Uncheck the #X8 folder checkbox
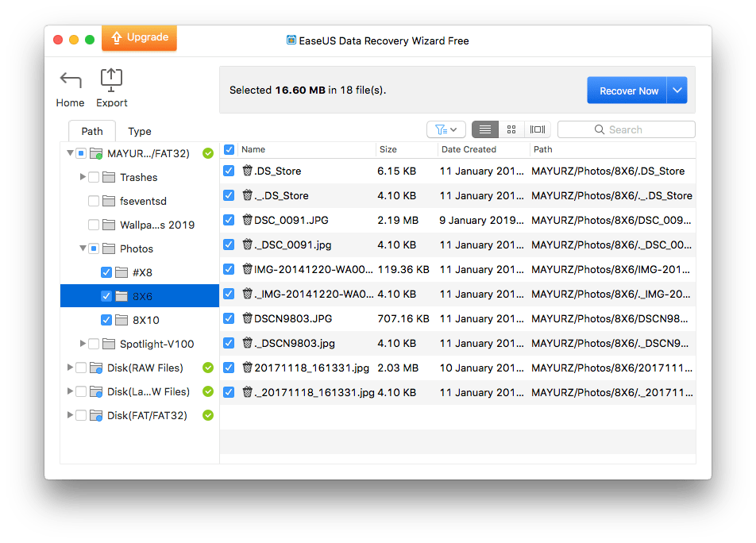This screenshot has width=756, height=543. [x=106, y=272]
